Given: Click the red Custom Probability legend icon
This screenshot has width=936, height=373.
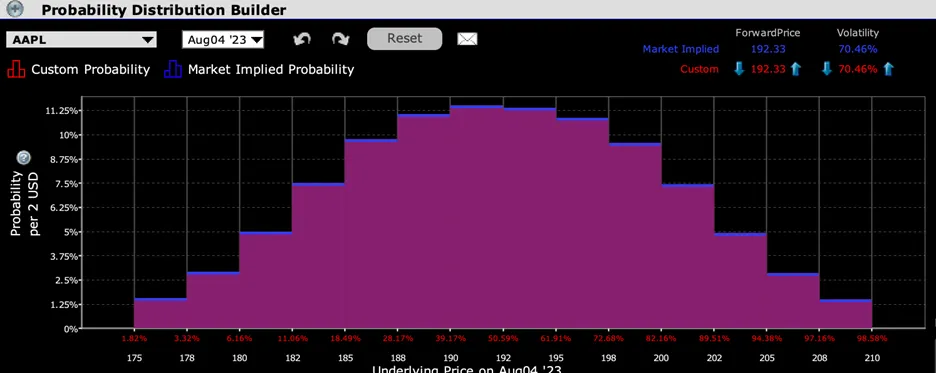Looking at the screenshot, I should point(16,69).
